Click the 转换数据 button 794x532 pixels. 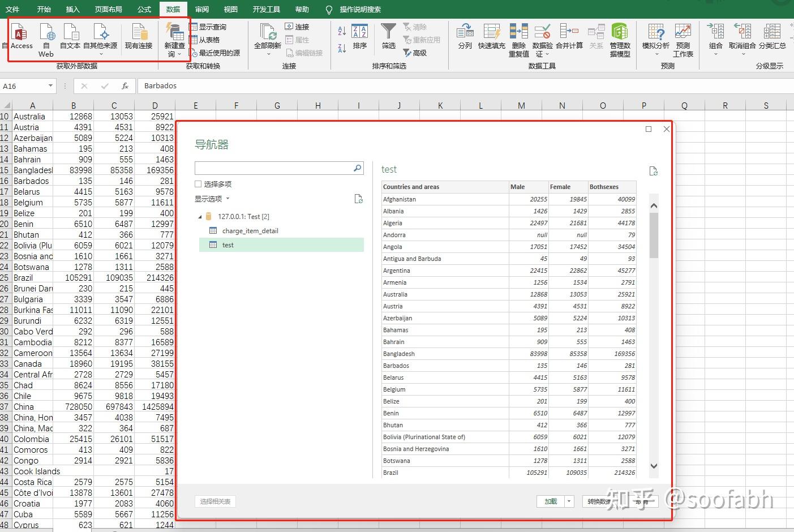tap(602, 501)
